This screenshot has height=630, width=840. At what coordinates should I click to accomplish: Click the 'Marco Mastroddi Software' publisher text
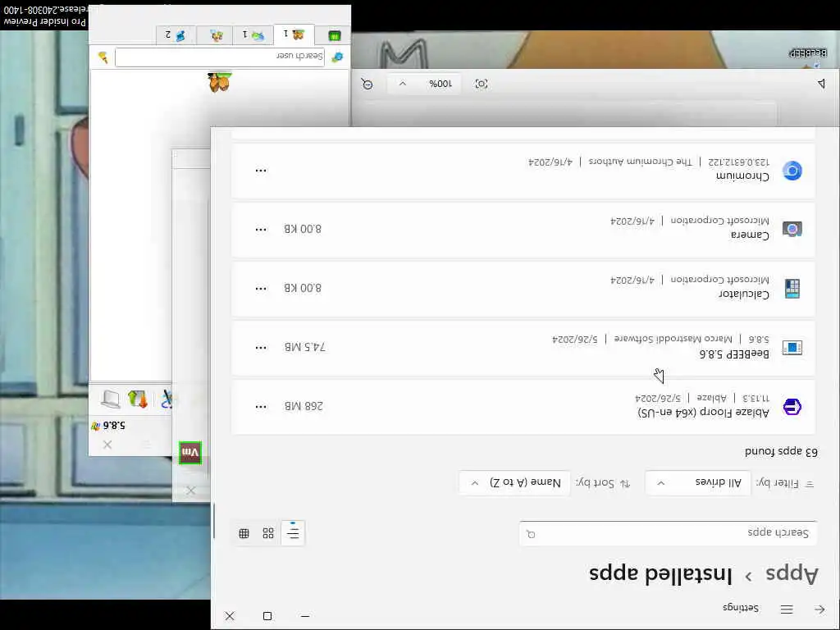[673, 339]
